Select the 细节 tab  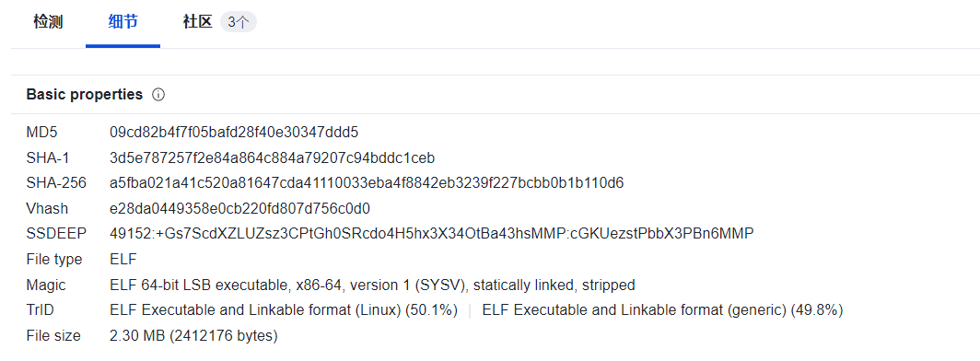coord(122,22)
